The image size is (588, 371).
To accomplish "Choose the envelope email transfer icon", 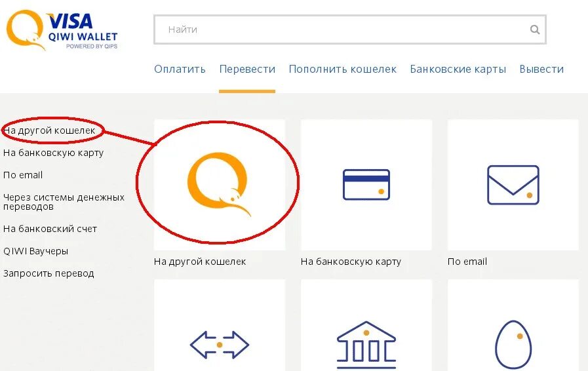I will click(x=513, y=185).
